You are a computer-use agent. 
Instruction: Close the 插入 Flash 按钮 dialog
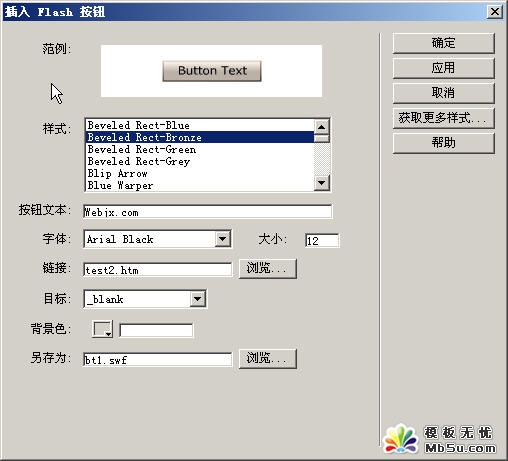495,12
